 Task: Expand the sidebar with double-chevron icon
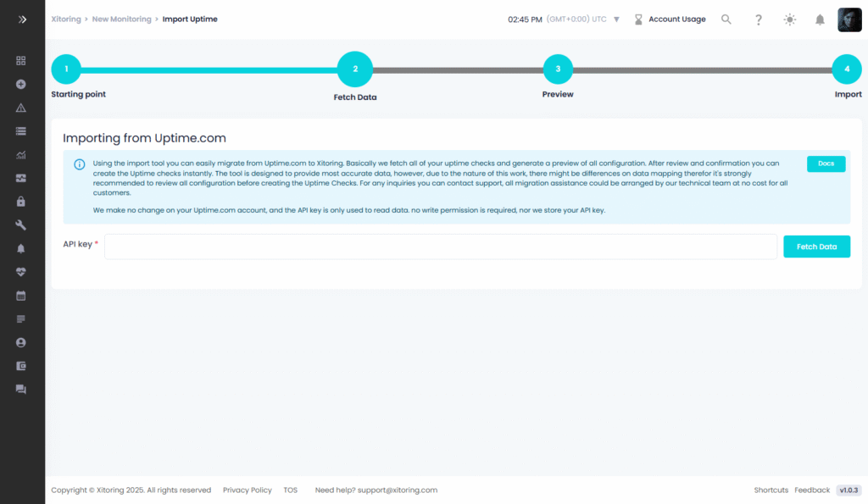pos(22,19)
